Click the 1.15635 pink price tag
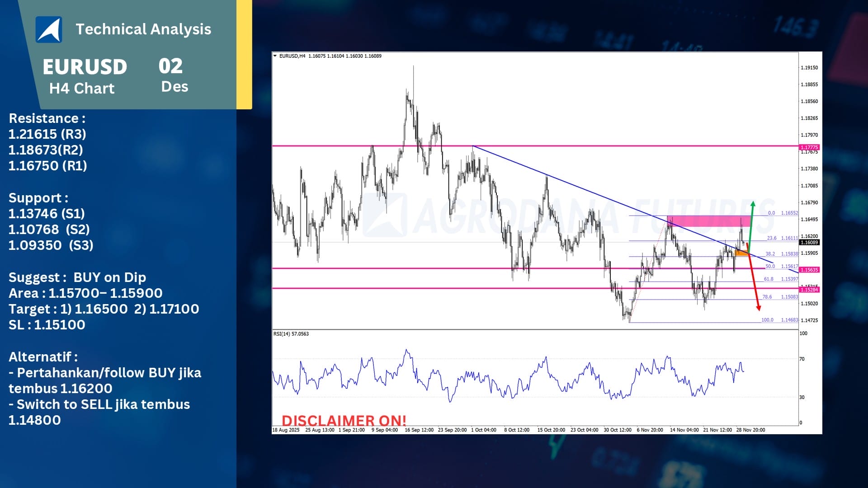The width and height of the screenshot is (868, 488). [809, 270]
